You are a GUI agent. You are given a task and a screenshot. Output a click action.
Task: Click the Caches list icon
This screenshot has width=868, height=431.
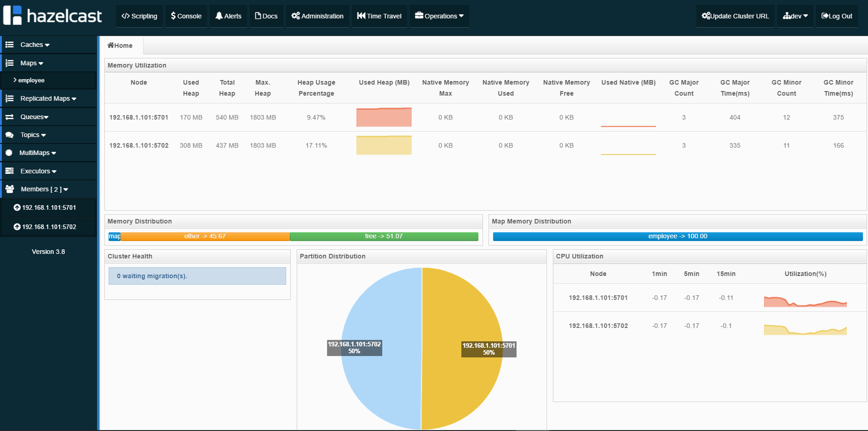coord(9,45)
